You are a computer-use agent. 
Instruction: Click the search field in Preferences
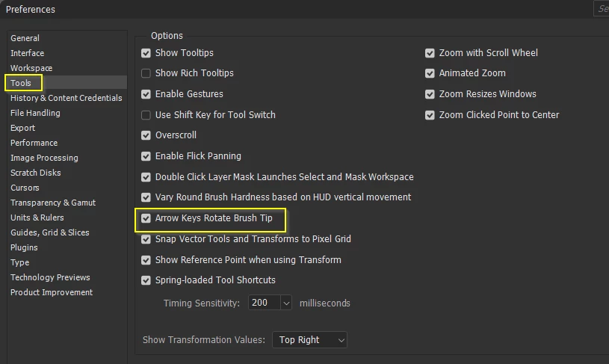pyautogui.click(x=602, y=8)
